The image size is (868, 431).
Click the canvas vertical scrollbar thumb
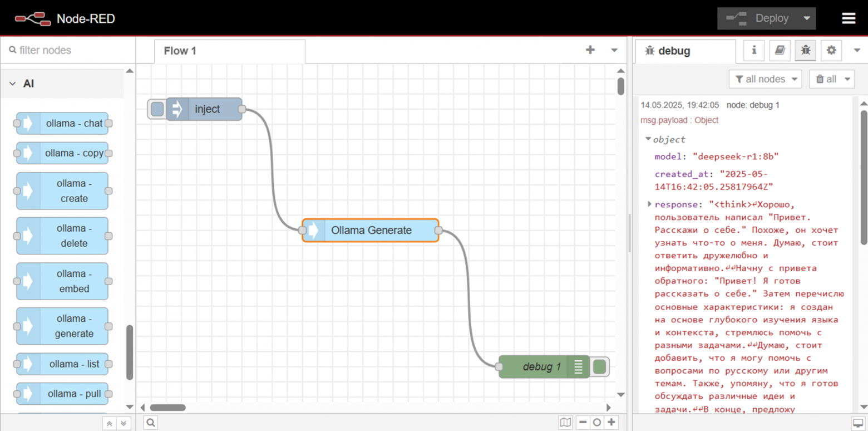621,86
